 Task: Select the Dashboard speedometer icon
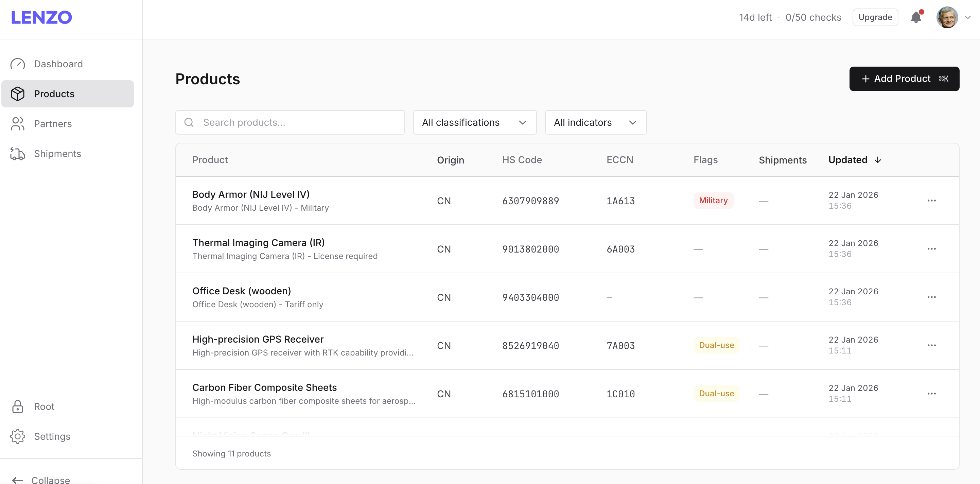[18, 64]
